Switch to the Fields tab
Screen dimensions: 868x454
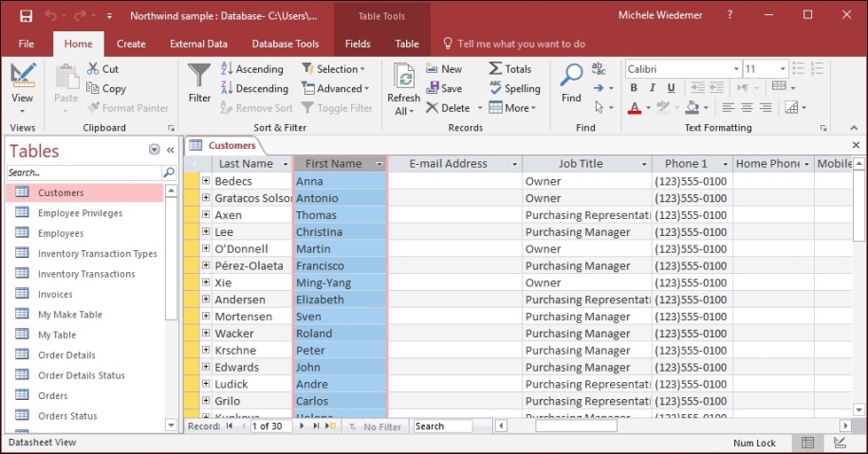[358, 44]
